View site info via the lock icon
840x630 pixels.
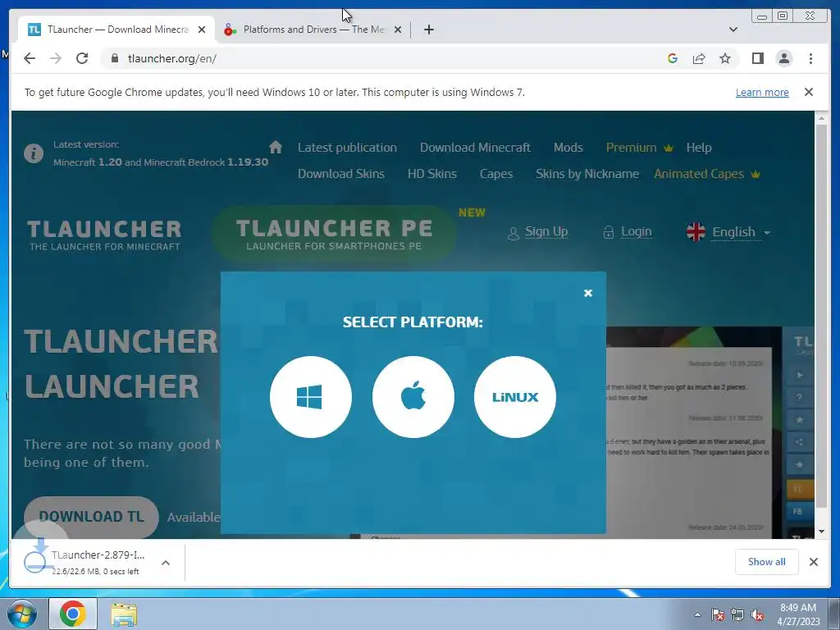(x=115, y=58)
